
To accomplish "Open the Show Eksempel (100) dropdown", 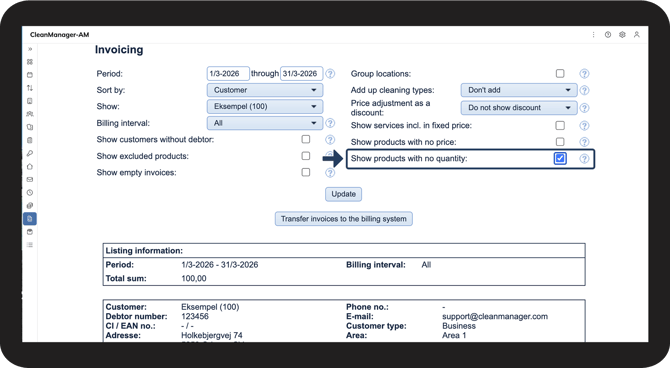I will point(265,106).
